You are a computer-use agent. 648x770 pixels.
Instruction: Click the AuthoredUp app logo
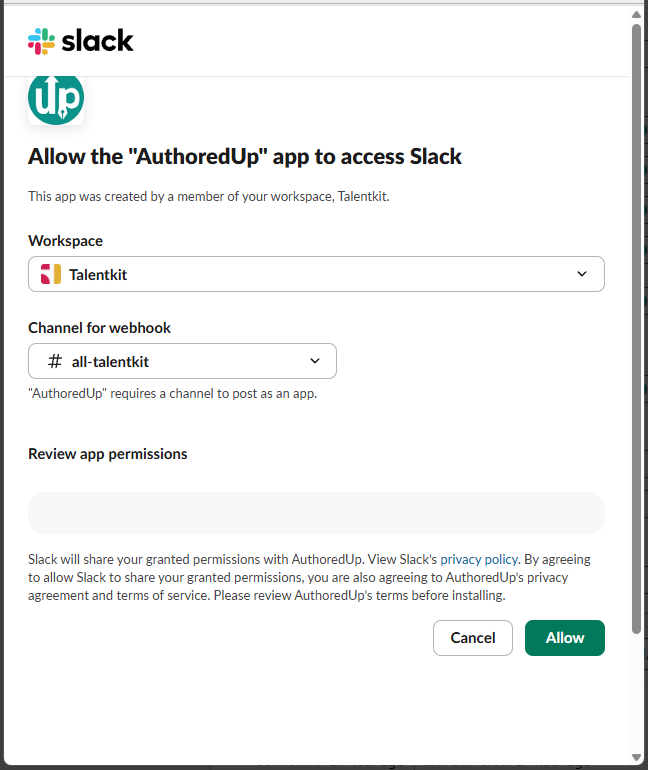tap(56, 100)
